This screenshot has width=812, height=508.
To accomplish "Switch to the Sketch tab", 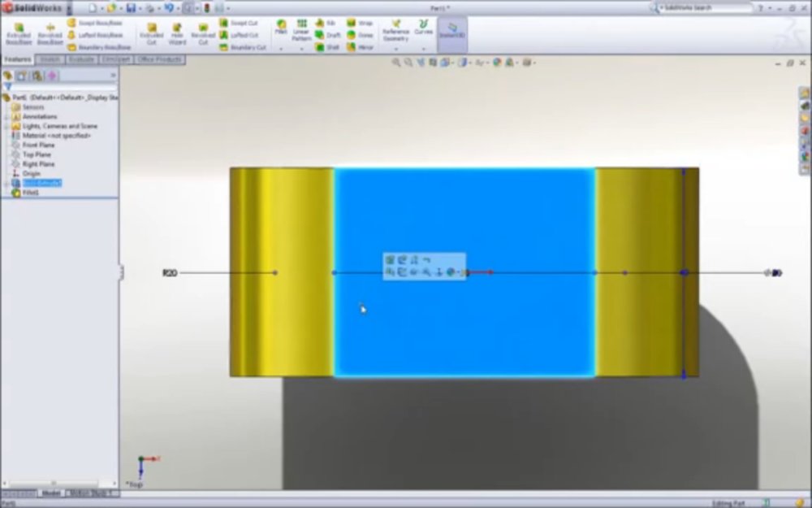I will point(50,59).
